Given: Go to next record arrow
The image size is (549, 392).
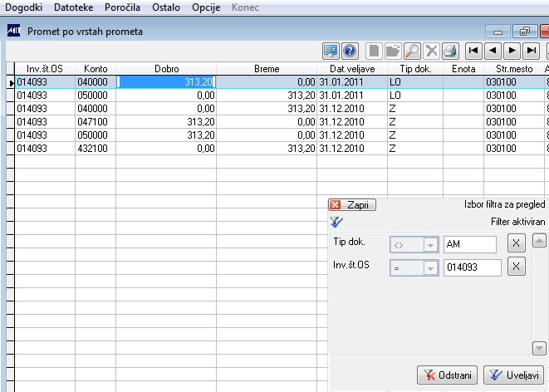Looking at the screenshot, I should [x=512, y=51].
